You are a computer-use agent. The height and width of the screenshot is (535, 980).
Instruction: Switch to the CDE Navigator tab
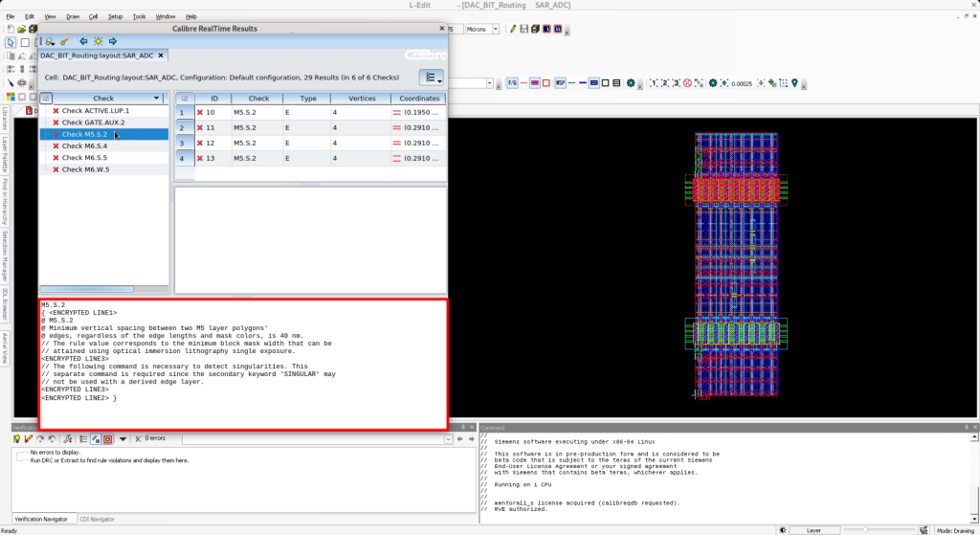[x=97, y=519]
